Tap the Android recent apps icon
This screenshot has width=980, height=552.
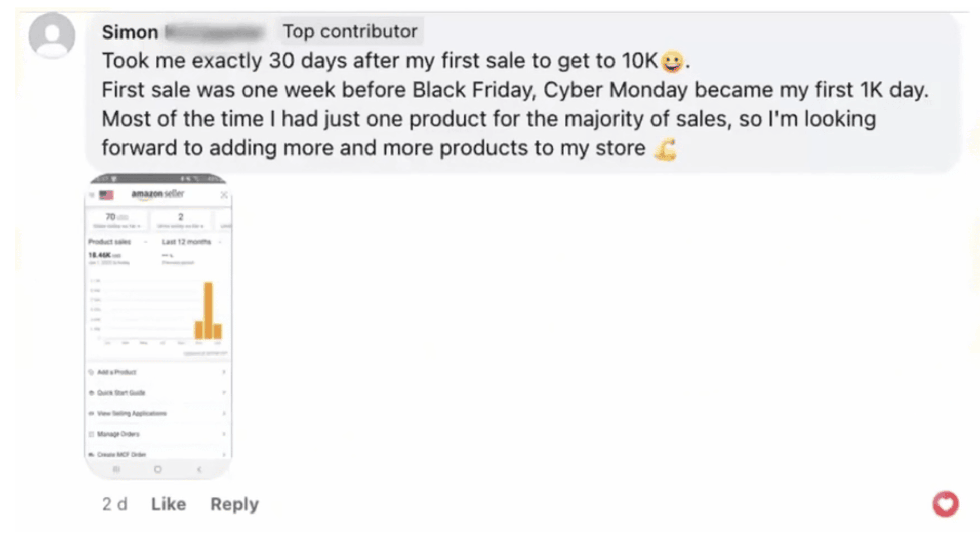pos(116,469)
